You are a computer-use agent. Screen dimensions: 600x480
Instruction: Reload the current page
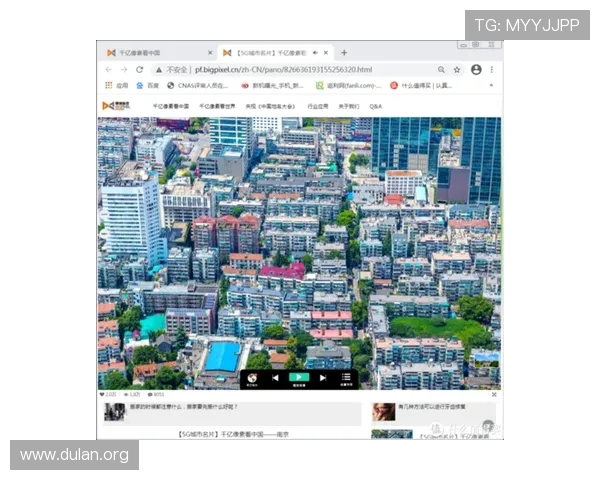tap(140, 70)
